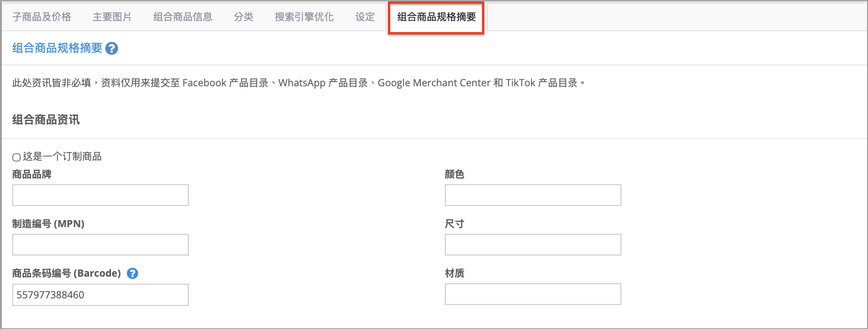Switch to the 主要图片 tab
The height and width of the screenshot is (329, 868).
point(112,17)
